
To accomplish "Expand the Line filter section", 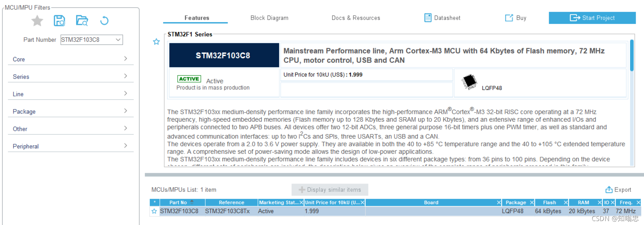I will point(71,94).
